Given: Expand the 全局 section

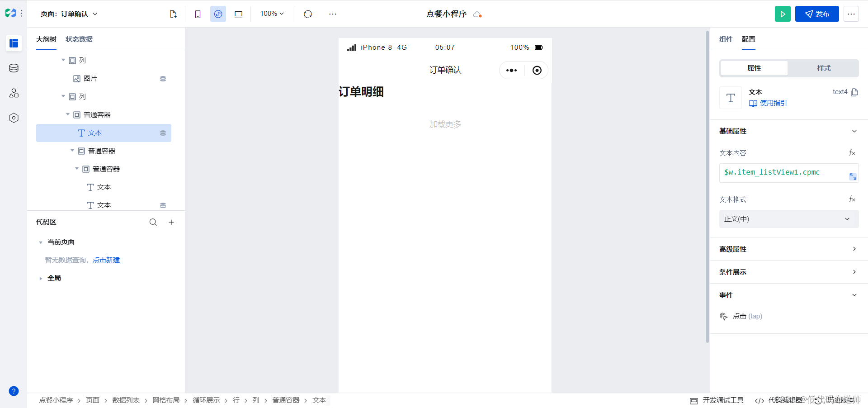Looking at the screenshot, I should [41, 279].
